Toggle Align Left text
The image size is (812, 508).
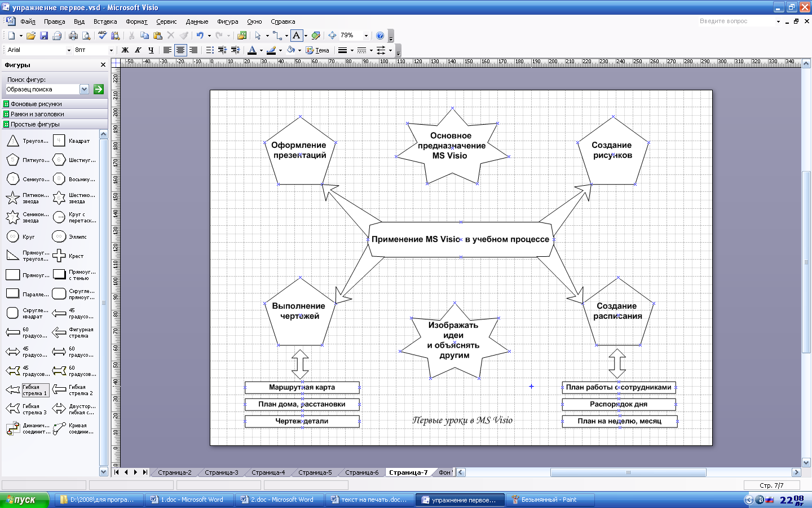167,50
